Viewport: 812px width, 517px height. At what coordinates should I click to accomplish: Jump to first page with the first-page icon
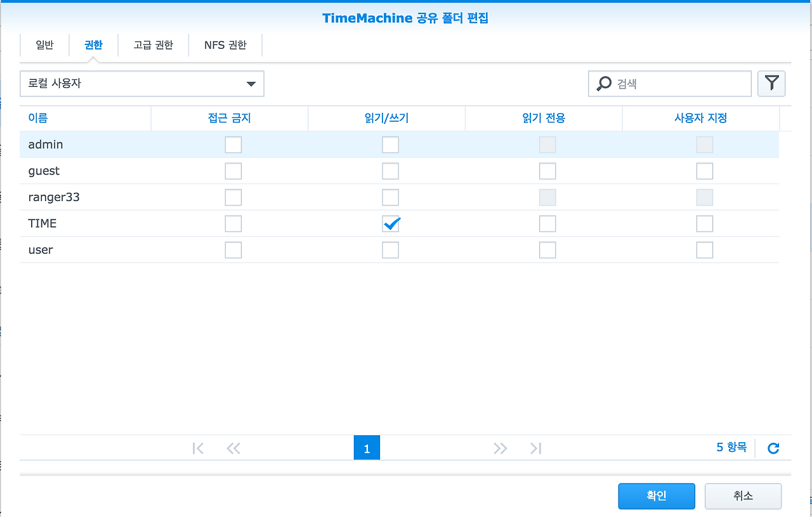[197, 448]
